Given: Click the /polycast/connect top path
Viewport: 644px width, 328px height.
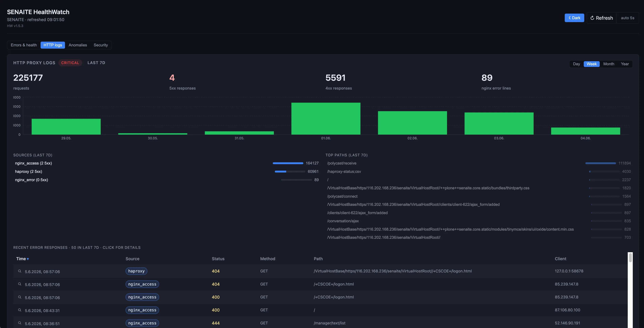Looking at the screenshot, I should [342, 196].
